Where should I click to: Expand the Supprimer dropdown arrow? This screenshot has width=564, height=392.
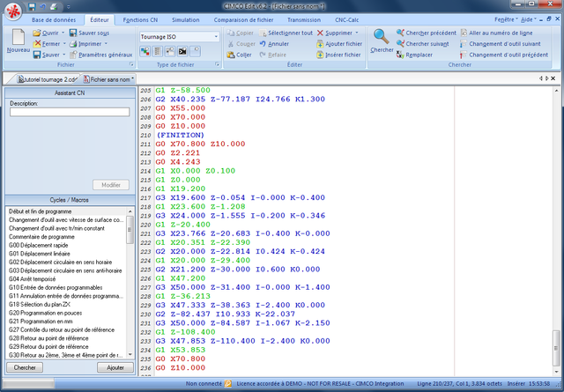[x=357, y=33]
